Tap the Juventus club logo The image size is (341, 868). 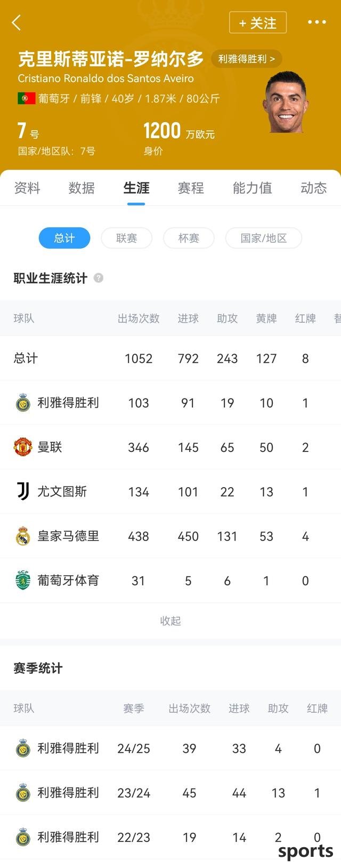point(23,491)
